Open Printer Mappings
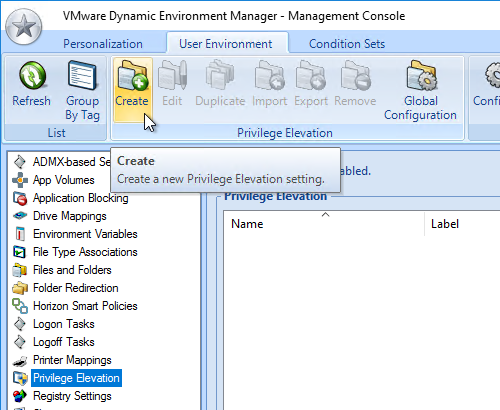 (72, 360)
